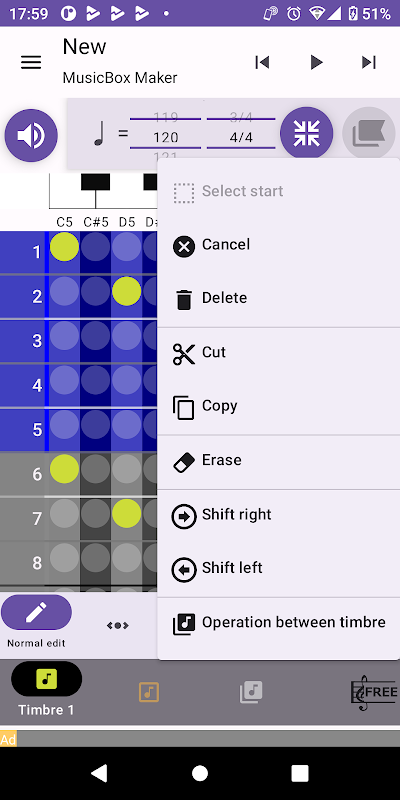The width and height of the screenshot is (400, 800).
Task: Choose Copy from the menu
Action: pyautogui.click(x=279, y=407)
